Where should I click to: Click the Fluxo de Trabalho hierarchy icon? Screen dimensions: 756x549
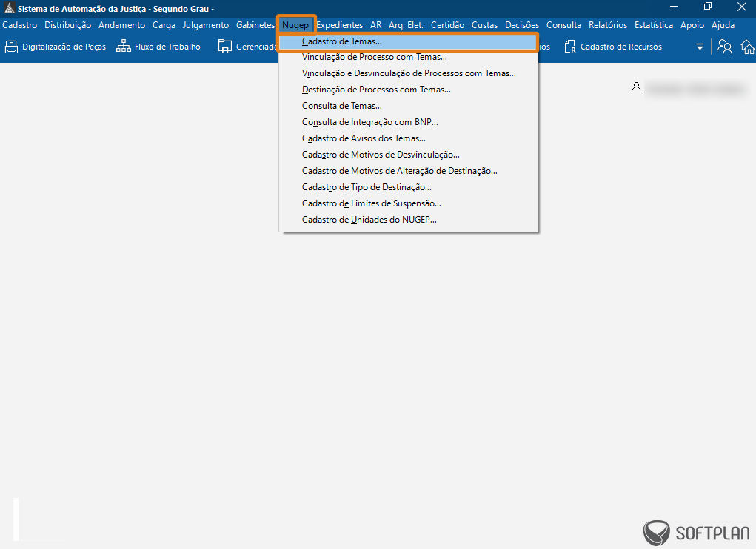coord(124,46)
